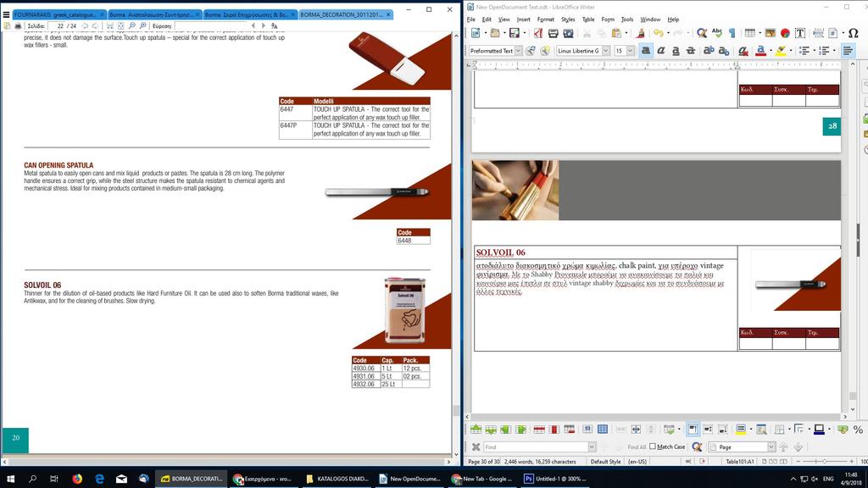Click Open folder icon in Writer toolbar
Screen dimensions: 868x488
[495, 34]
